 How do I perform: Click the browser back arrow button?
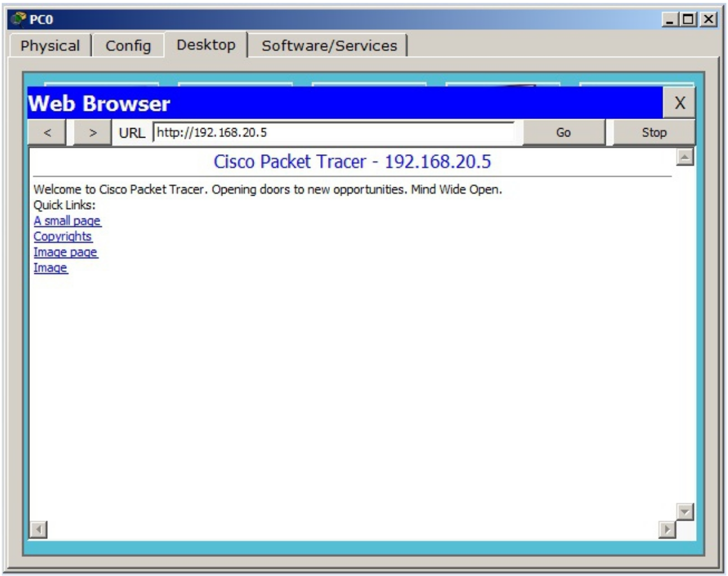click(x=48, y=133)
